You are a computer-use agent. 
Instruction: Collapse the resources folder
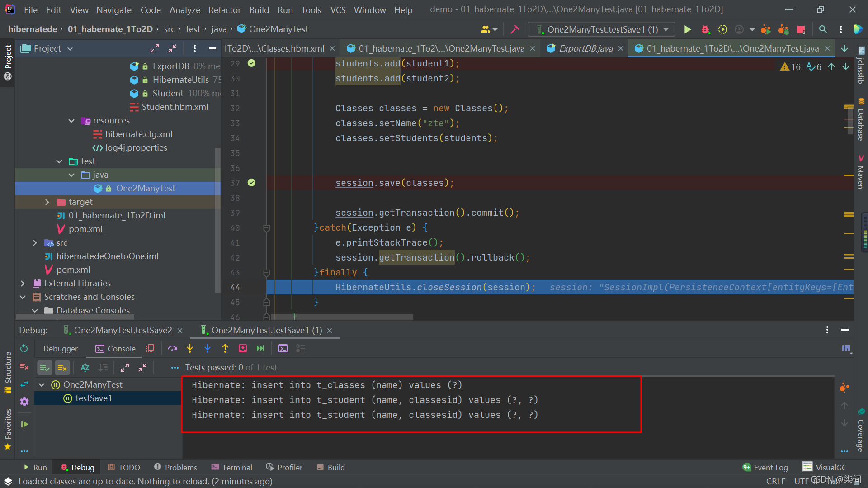[x=71, y=121]
